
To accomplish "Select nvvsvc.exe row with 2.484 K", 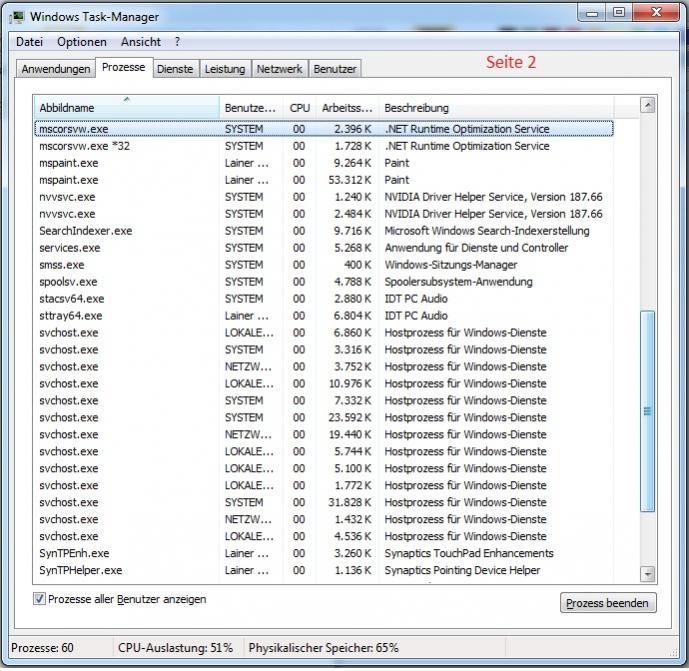I will coord(324,214).
